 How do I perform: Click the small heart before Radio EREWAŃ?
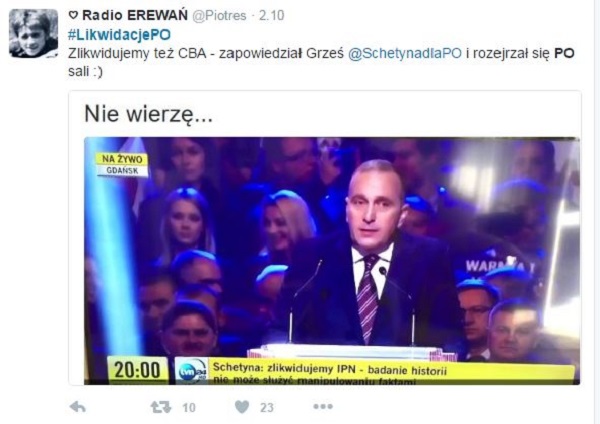(73, 15)
